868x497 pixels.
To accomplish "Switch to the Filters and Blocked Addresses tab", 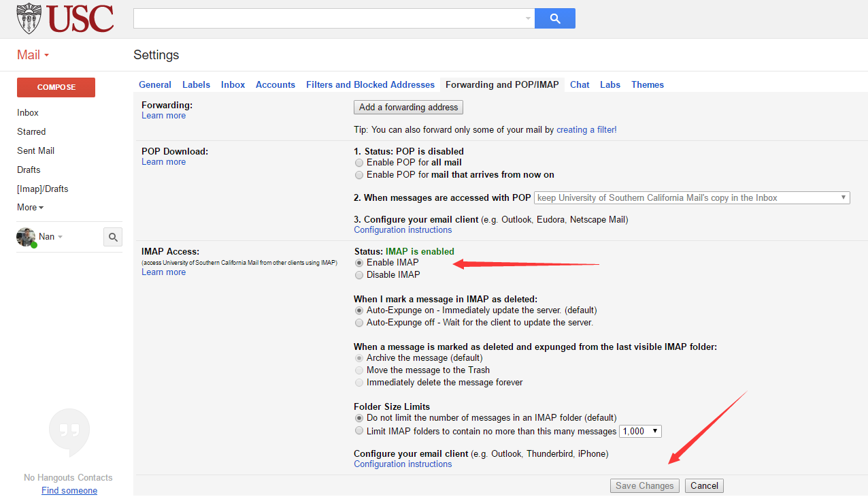I will click(x=370, y=84).
